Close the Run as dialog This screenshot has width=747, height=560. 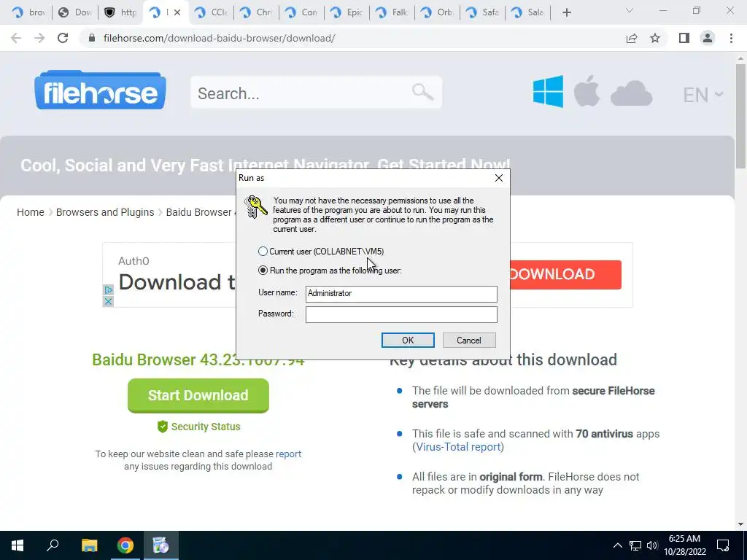[499, 178]
